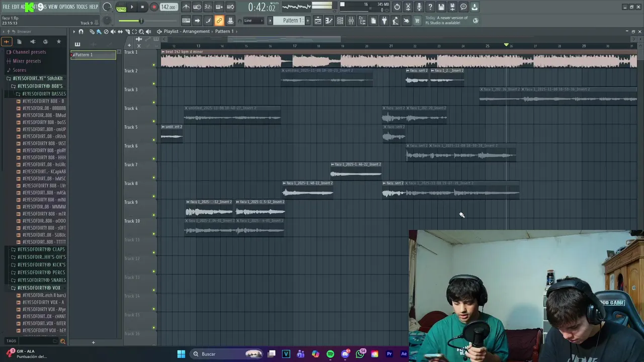Viewport: 644px width, 362px height.
Task: Open the TOOLS menu
Action: [82, 7]
